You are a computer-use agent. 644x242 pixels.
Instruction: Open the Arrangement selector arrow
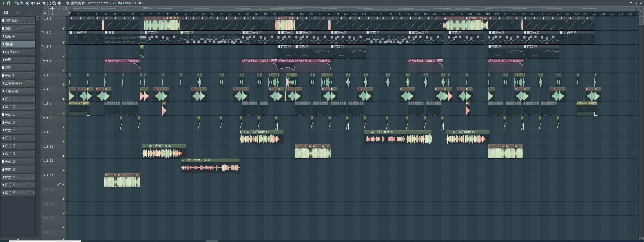tap(110, 3)
